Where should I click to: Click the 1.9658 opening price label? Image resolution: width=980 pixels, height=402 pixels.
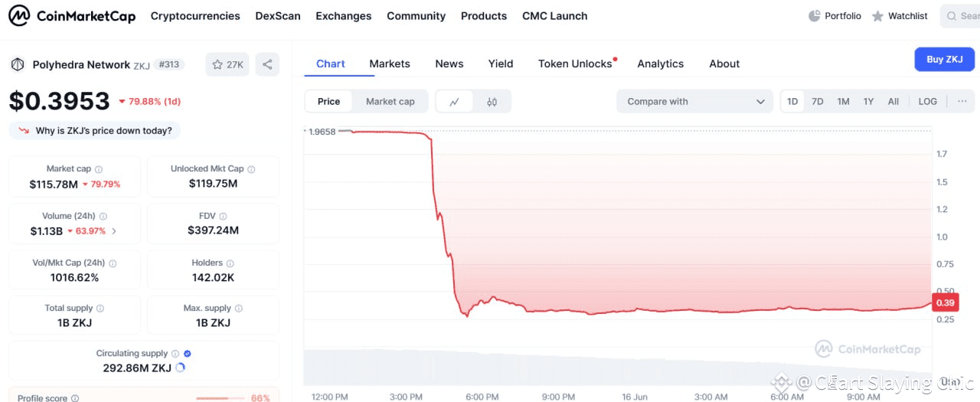click(321, 132)
